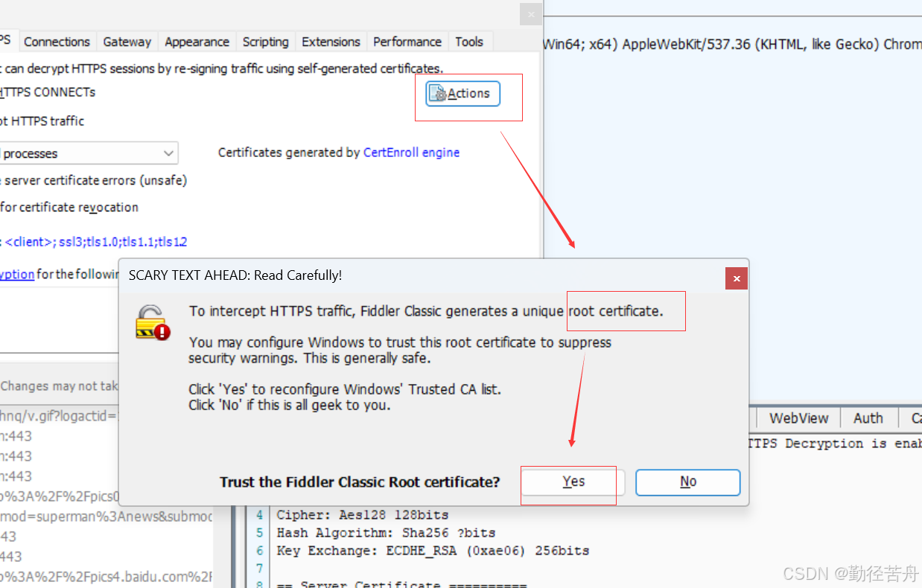Click the 'ignore server certificate errors (unsafe)' option
Viewport: 922px width, 588px height.
[94, 180]
